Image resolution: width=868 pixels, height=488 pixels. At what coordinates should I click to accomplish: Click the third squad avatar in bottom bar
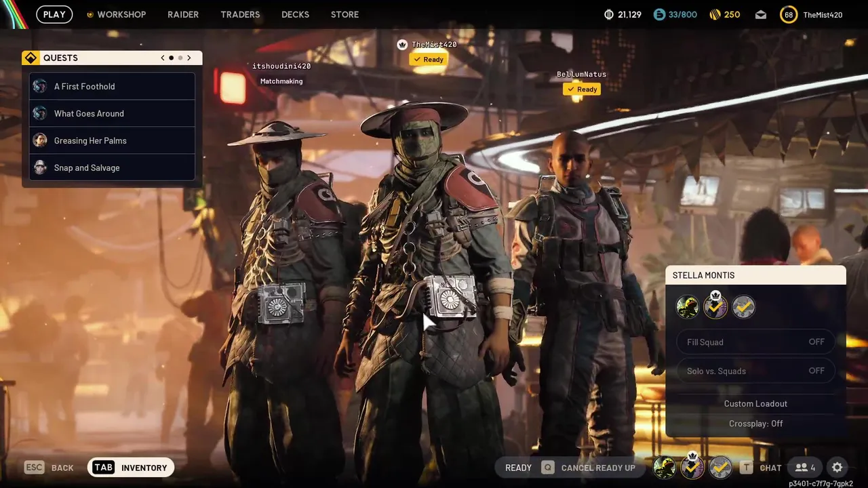pos(720,467)
